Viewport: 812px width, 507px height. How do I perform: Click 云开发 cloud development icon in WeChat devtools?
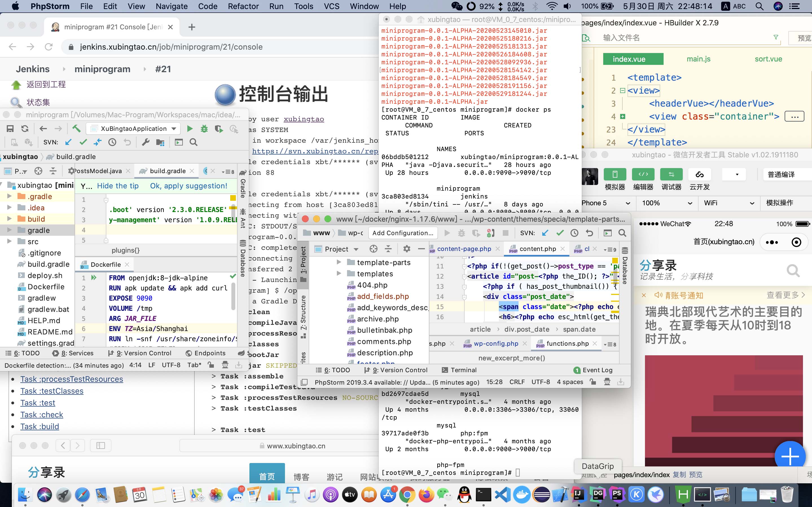coord(699,174)
